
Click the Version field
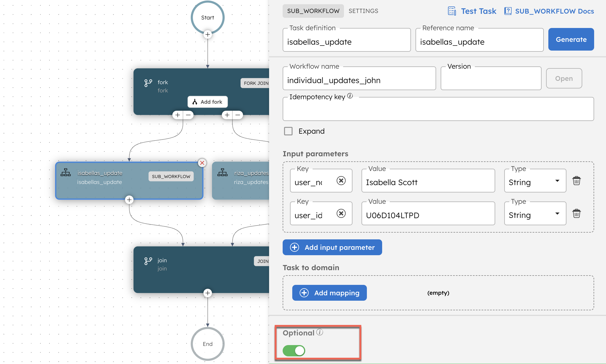[x=491, y=78]
